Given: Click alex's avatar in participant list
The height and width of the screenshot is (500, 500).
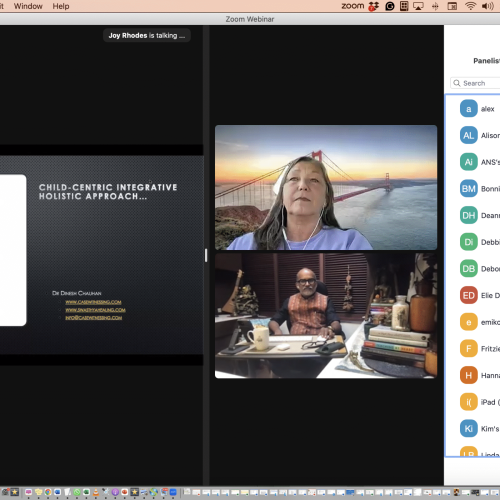Looking at the screenshot, I should coord(469,109).
